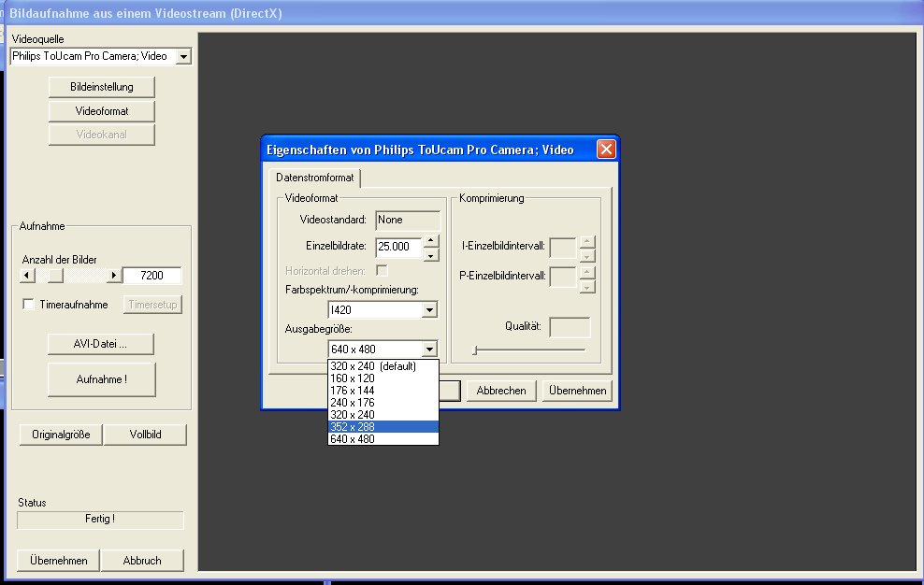Close the Eigenschaften dialog with X

click(x=605, y=150)
